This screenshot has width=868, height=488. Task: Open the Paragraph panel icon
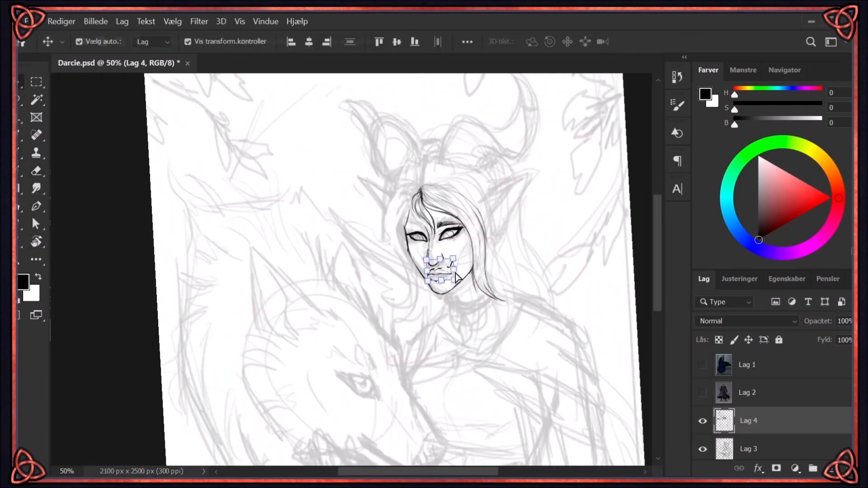click(x=677, y=161)
